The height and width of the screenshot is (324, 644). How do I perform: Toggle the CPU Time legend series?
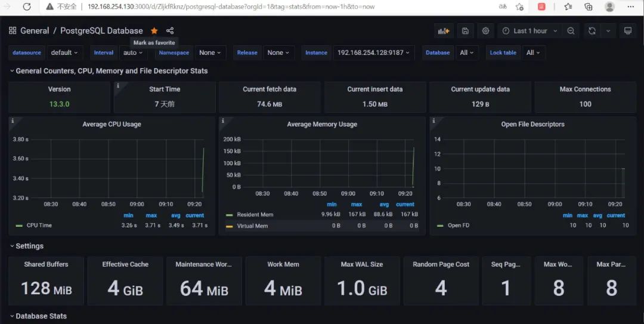click(39, 226)
